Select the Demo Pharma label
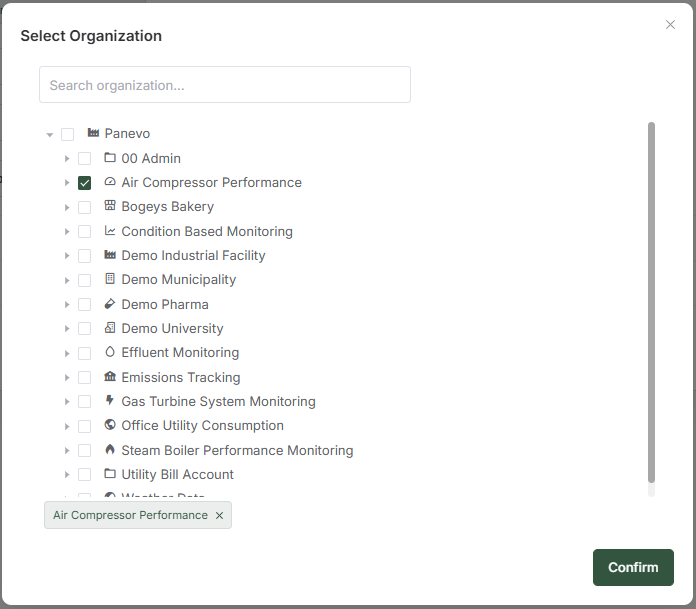Viewport: 696px width, 609px height. coord(165,304)
